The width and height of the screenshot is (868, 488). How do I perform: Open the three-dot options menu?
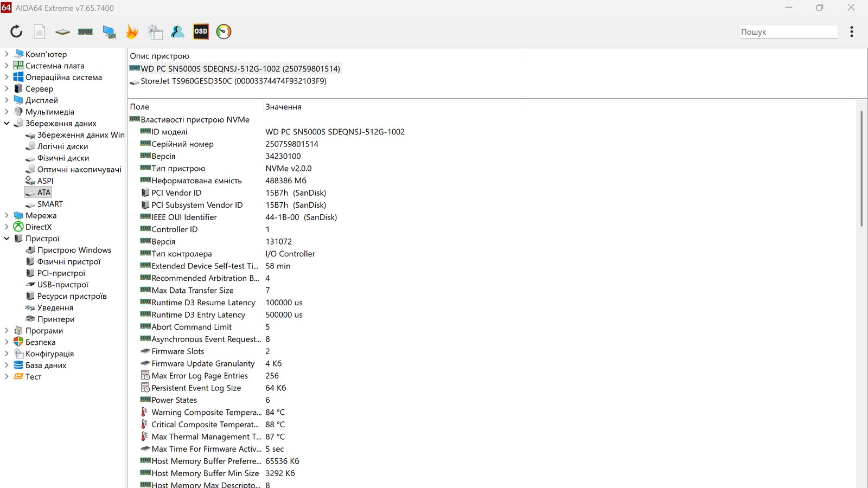(x=852, y=31)
